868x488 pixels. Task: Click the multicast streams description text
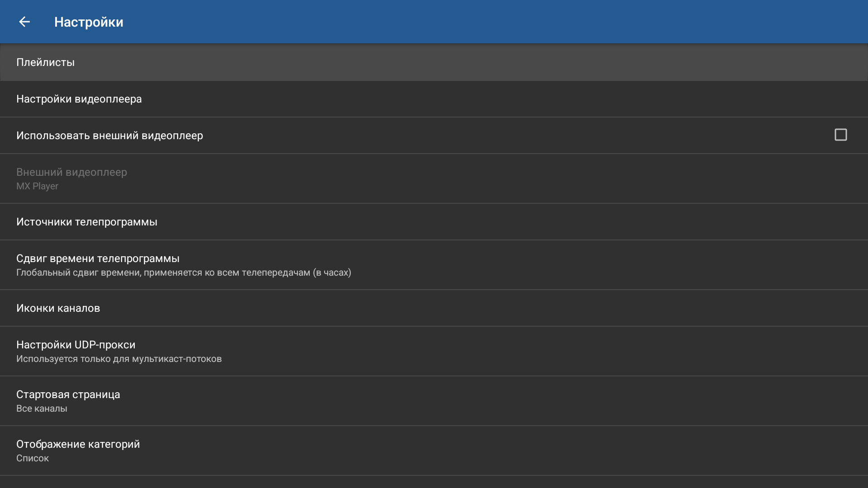[x=119, y=359]
